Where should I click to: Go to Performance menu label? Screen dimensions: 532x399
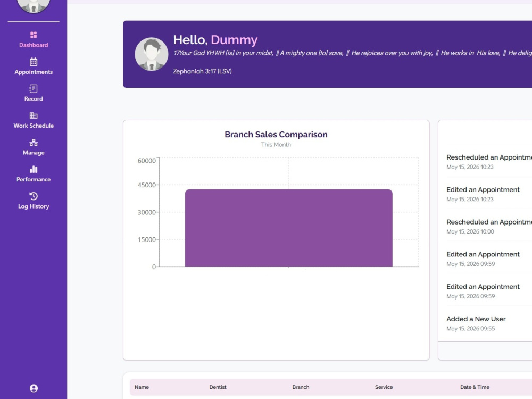click(x=34, y=179)
